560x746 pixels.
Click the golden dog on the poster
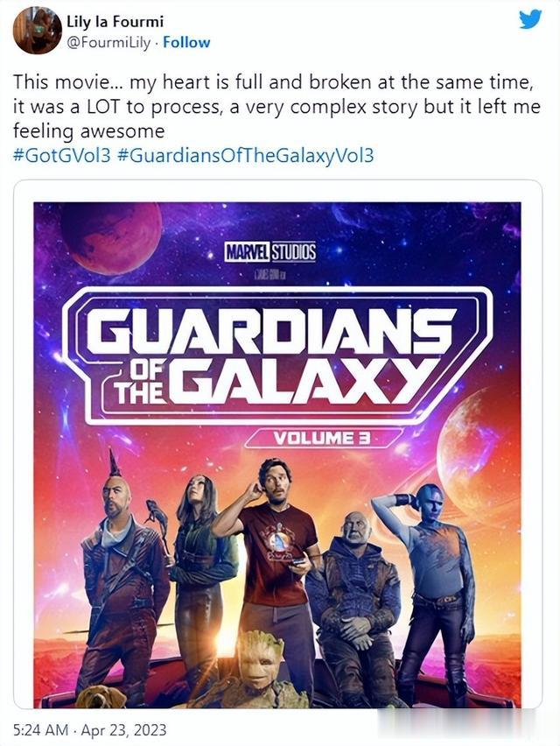pos(101,698)
